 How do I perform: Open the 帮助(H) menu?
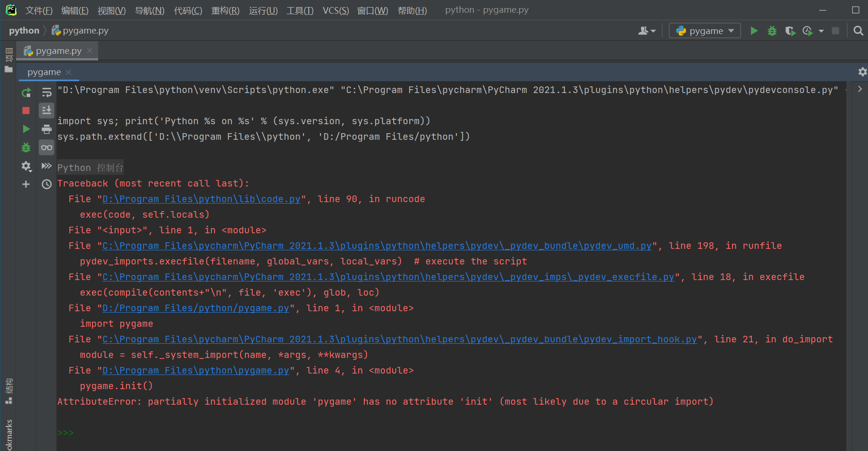[x=412, y=10]
